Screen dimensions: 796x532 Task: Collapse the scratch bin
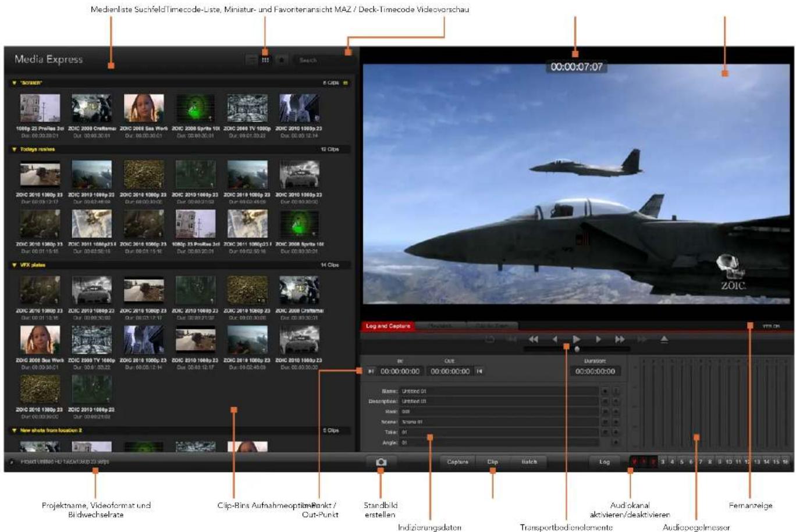[14, 83]
